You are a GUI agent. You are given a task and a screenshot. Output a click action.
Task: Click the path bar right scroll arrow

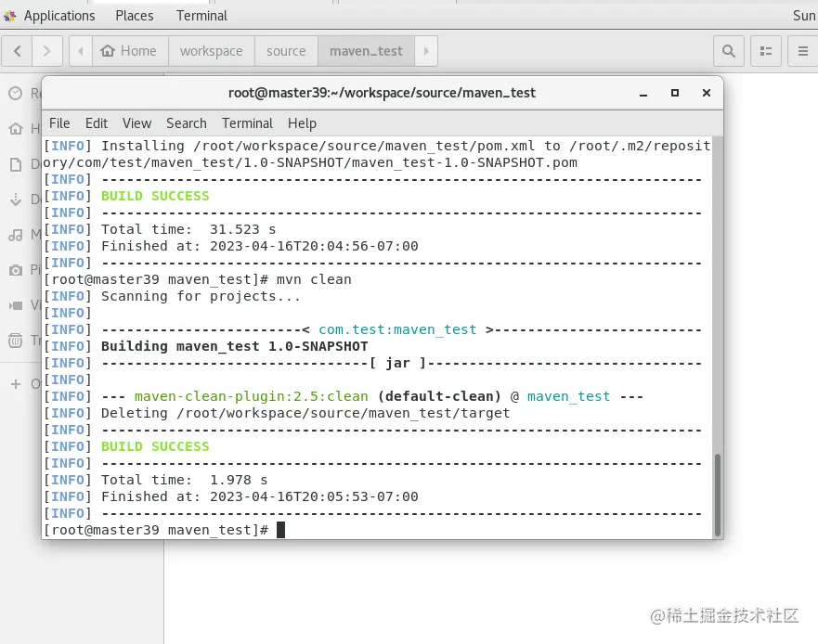pyautogui.click(x=426, y=51)
